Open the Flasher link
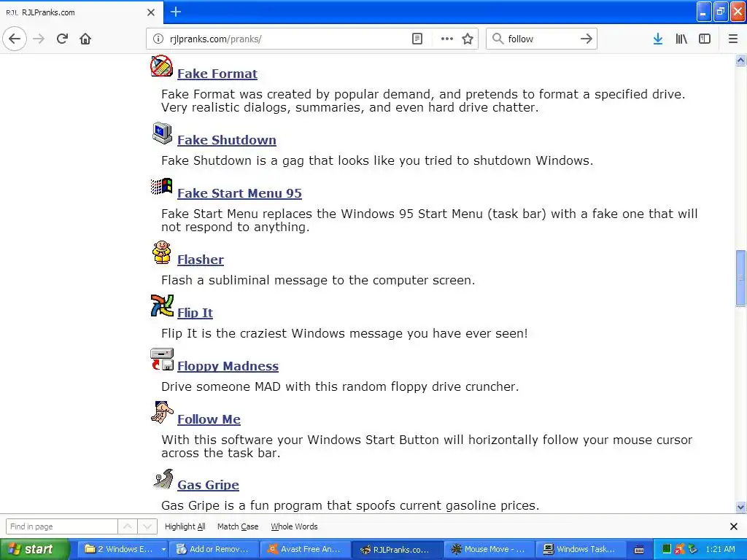 [200, 260]
